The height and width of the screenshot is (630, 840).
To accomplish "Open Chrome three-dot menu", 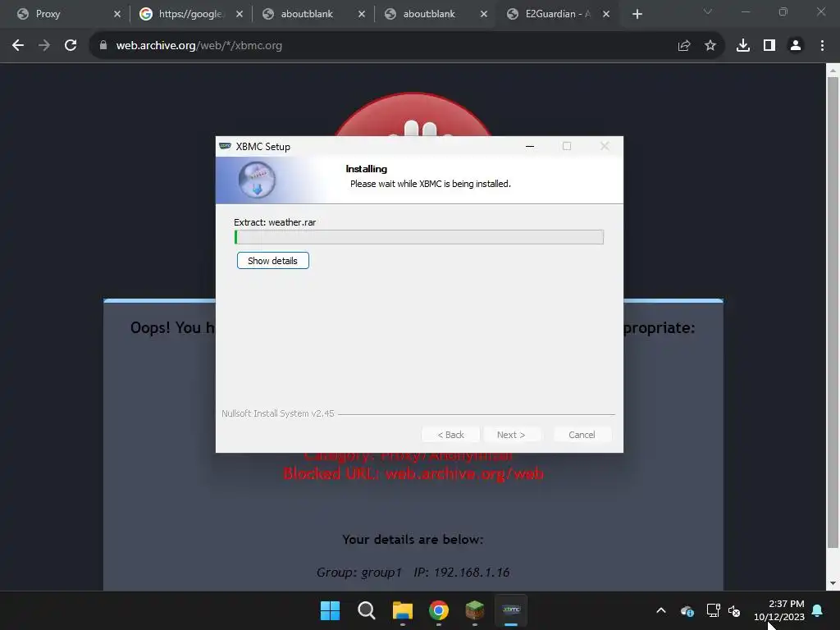I will (822, 46).
